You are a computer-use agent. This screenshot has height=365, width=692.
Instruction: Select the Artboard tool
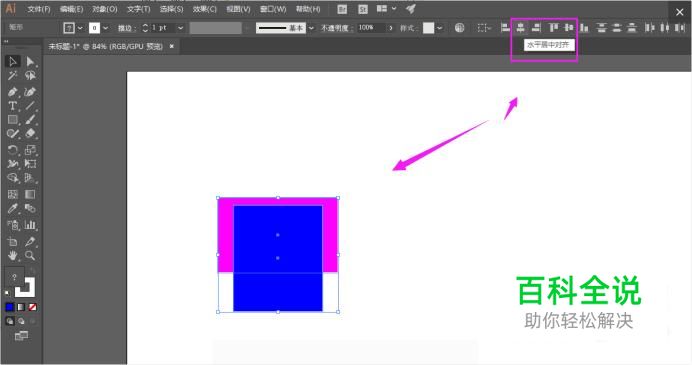(x=12, y=241)
